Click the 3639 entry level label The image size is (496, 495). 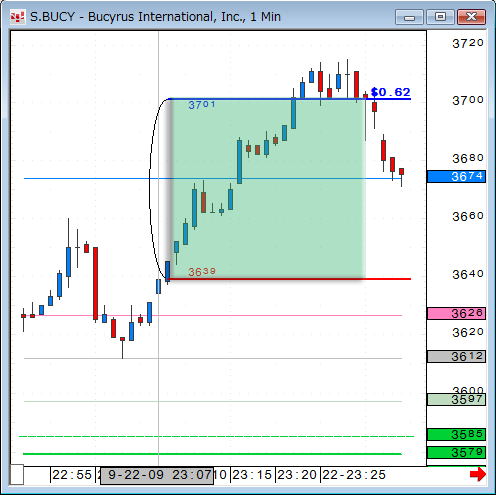click(202, 272)
